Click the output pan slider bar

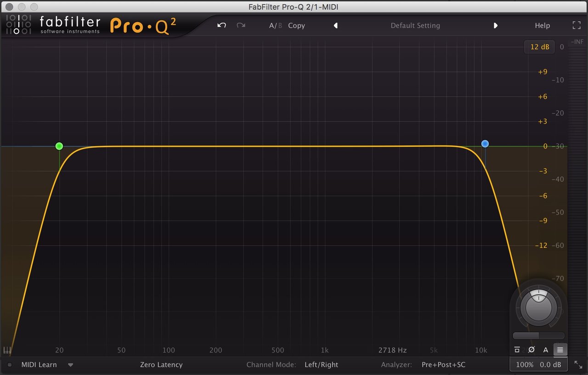point(538,336)
